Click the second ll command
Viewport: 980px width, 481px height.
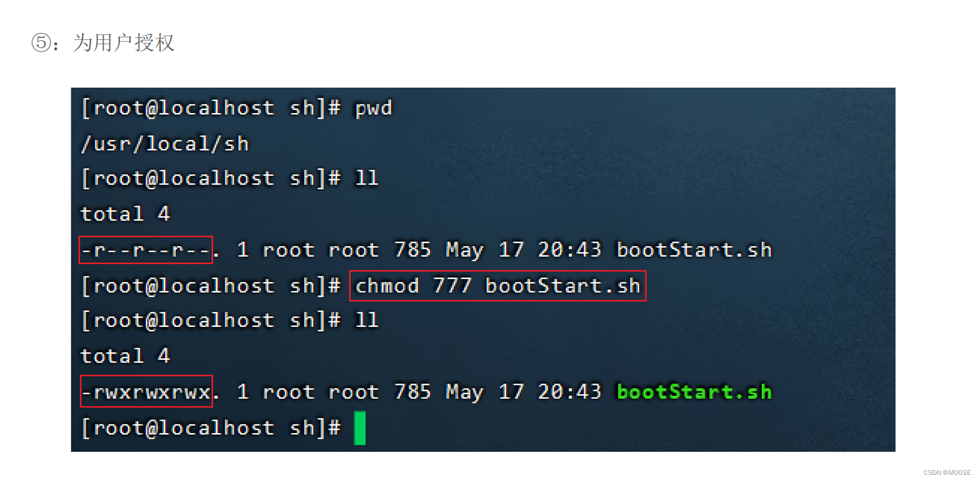click(x=366, y=321)
